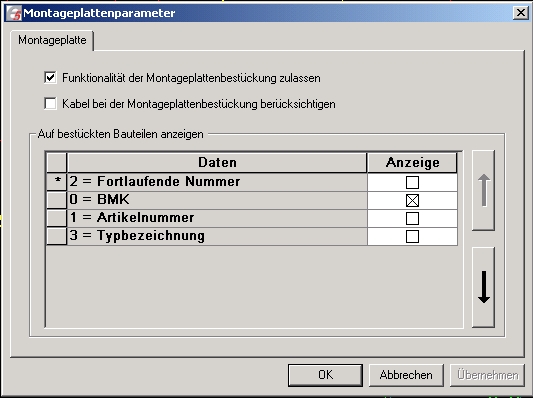This screenshot has width=533, height=398.
Task: Tick Anzeige checkbox for Artikelnummer row
Action: [x=412, y=219]
